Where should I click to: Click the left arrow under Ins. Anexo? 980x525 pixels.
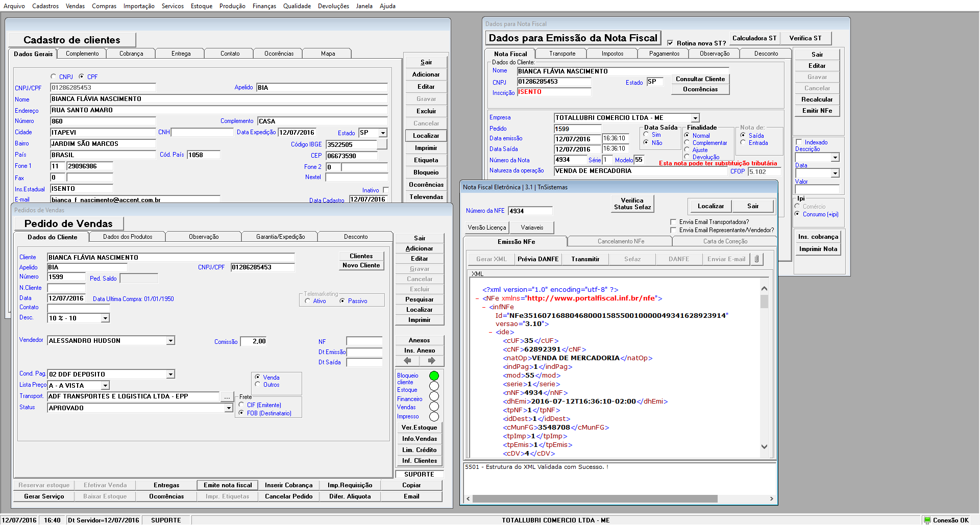[x=407, y=361]
